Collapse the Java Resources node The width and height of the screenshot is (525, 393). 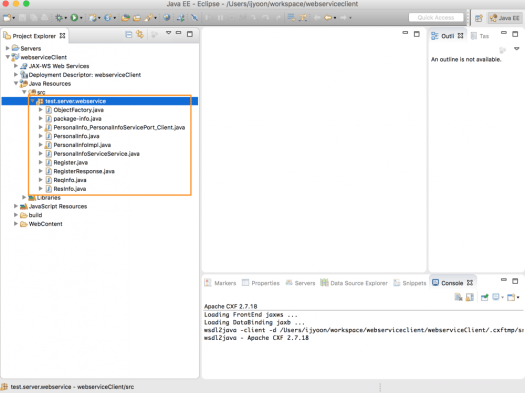coord(16,83)
